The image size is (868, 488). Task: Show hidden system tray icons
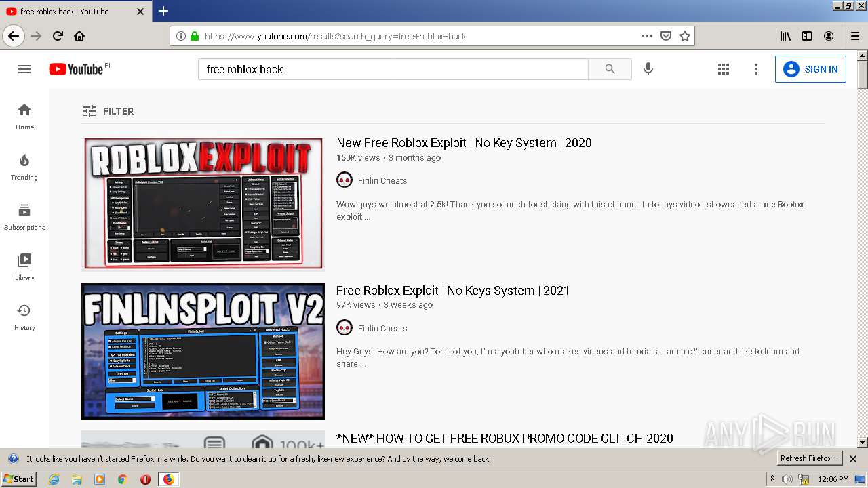[x=772, y=479]
